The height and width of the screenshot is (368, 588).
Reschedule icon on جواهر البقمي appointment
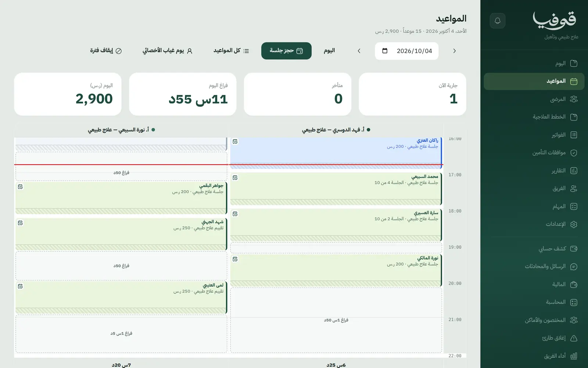pyautogui.click(x=20, y=187)
